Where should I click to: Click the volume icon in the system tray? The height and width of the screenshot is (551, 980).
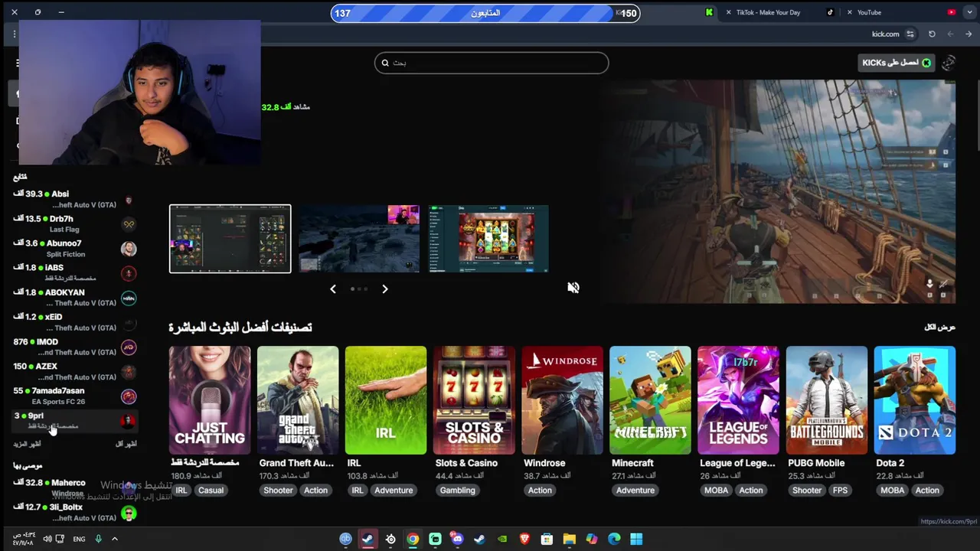pos(47,539)
